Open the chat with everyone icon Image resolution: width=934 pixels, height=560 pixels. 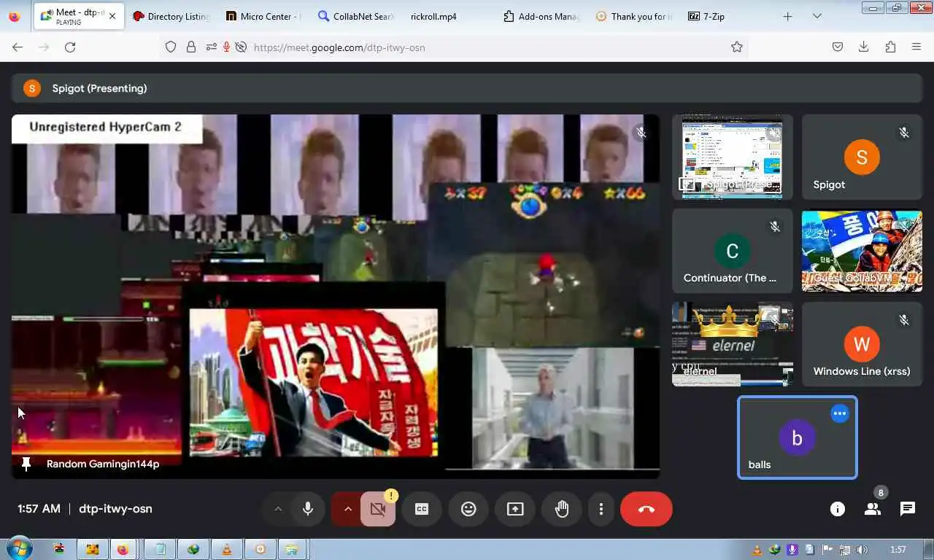908,509
